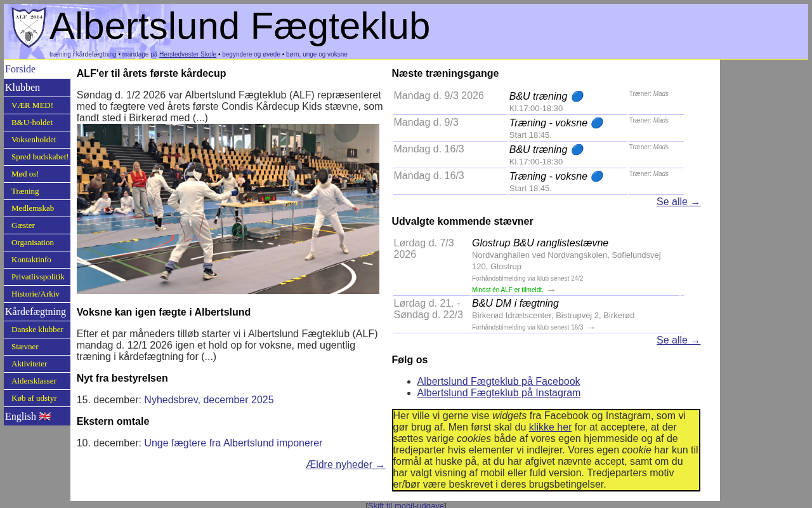Go to Danske klubber page
812x508 pixels.
(37, 330)
